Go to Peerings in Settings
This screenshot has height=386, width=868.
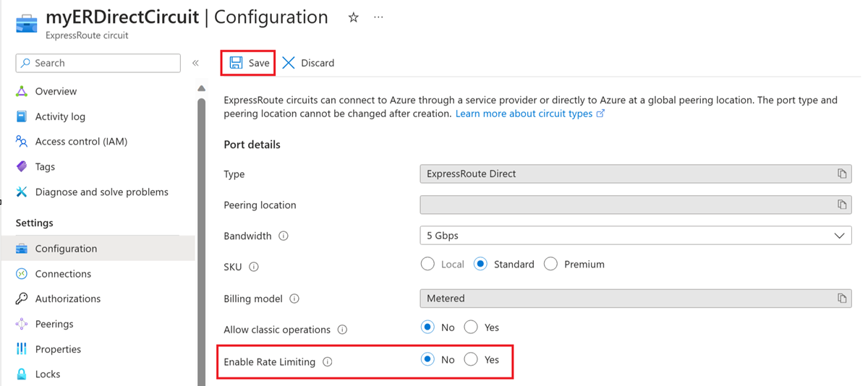tap(54, 324)
